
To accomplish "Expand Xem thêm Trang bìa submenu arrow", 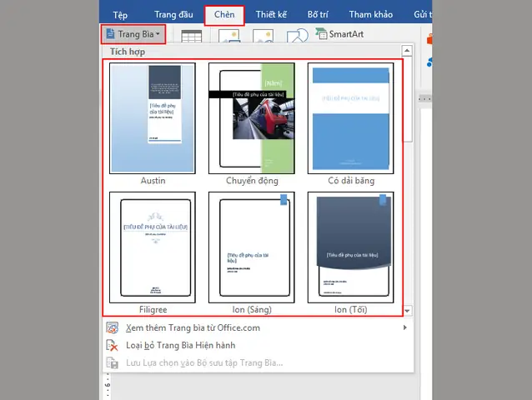I will [404, 328].
